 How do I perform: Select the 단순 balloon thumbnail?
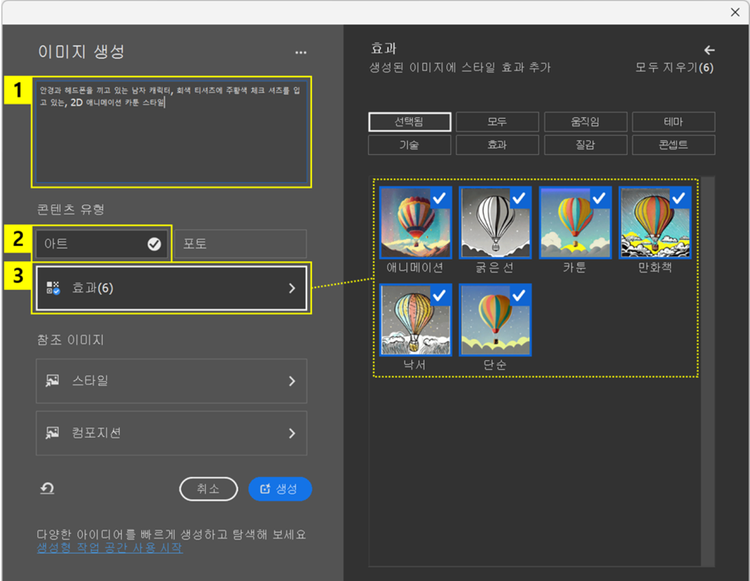pos(495,320)
